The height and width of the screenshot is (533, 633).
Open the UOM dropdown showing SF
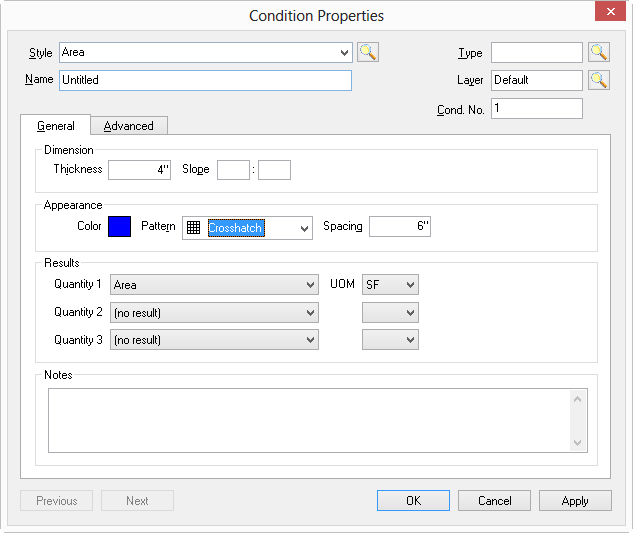390,285
